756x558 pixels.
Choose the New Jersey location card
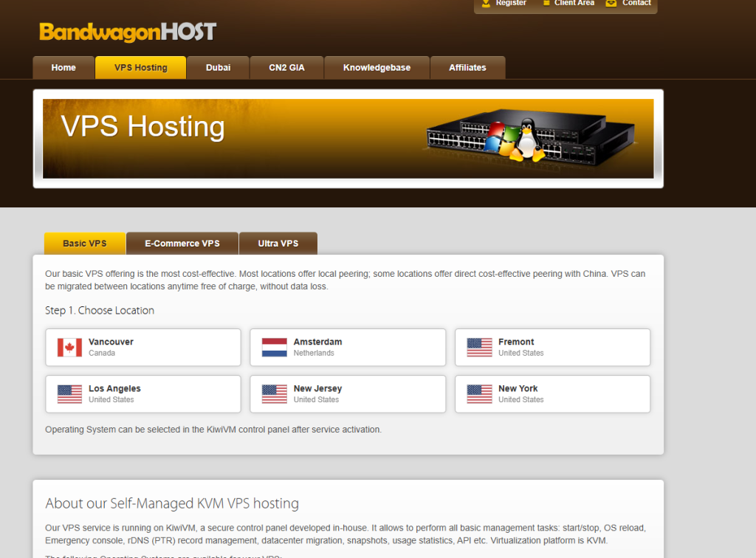348,394
